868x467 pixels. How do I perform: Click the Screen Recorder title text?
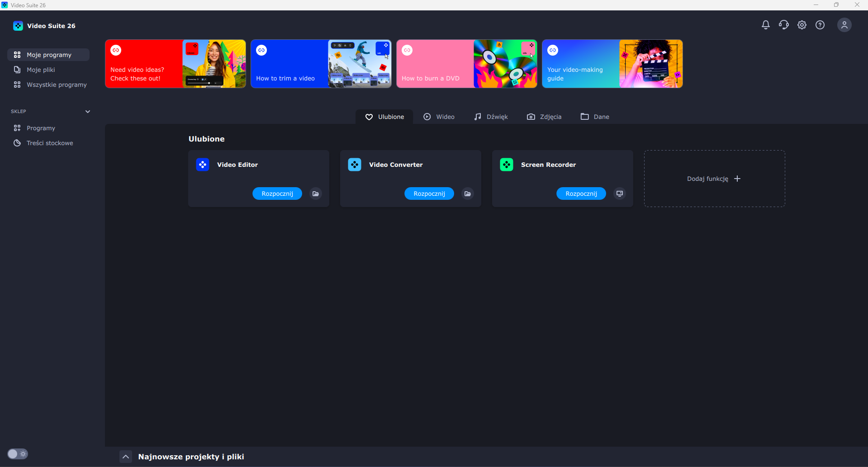click(x=548, y=165)
